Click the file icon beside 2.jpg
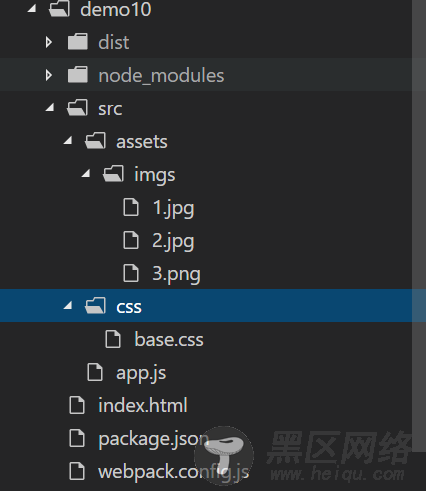The width and height of the screenshot is (426, 491). [131, 240]
